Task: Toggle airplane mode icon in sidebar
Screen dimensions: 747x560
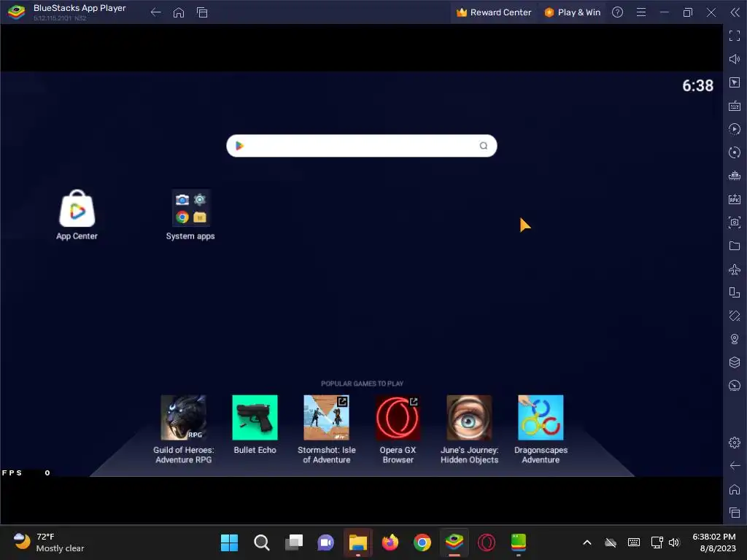Action: pos(735,269)
